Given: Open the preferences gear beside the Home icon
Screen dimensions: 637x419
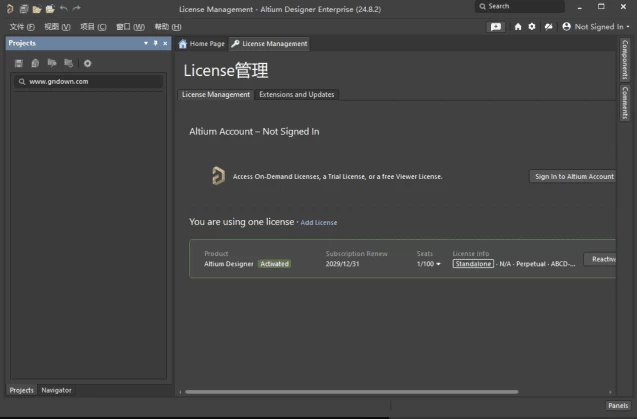Looking at the screenshot, I should click(x=532, y=27).
